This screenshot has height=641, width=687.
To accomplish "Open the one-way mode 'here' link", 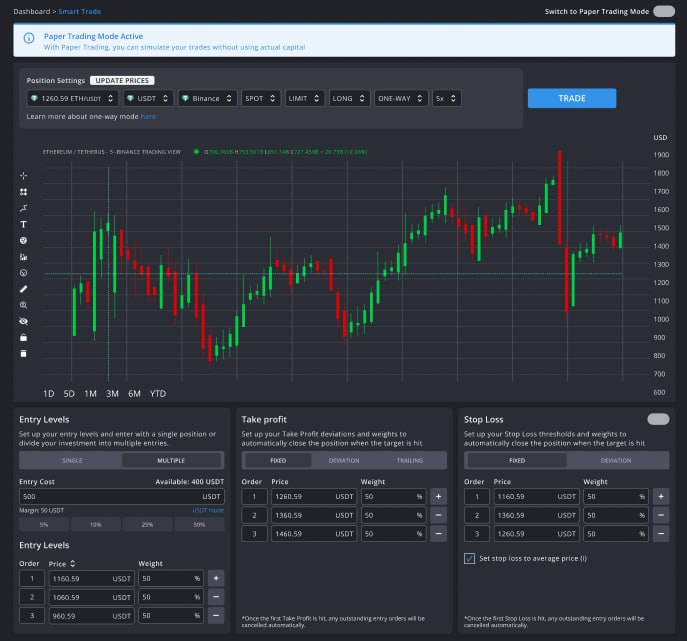I will [x=148, y=117].
